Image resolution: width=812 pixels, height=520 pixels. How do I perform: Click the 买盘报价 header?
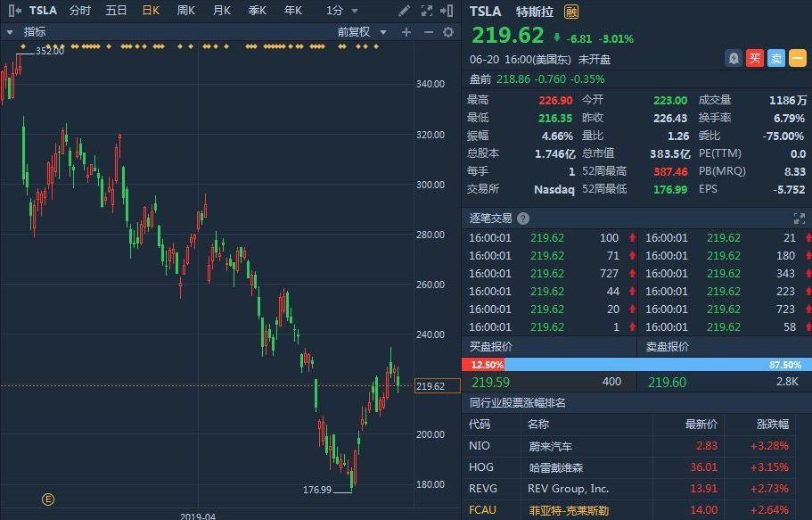coord(490,347)
